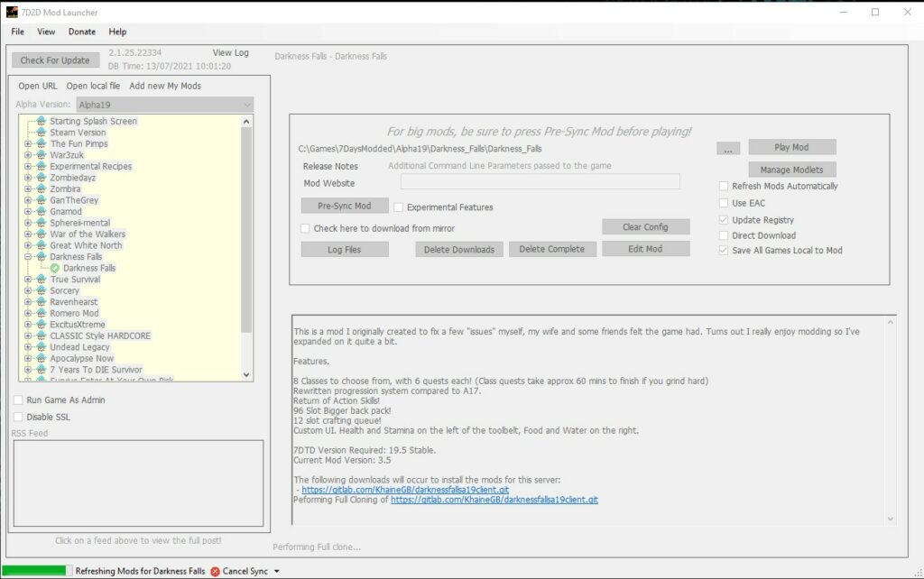Open the first darknessfallsa19client gitlab link
Screen dimensions: 924x579
click(405, 490)
